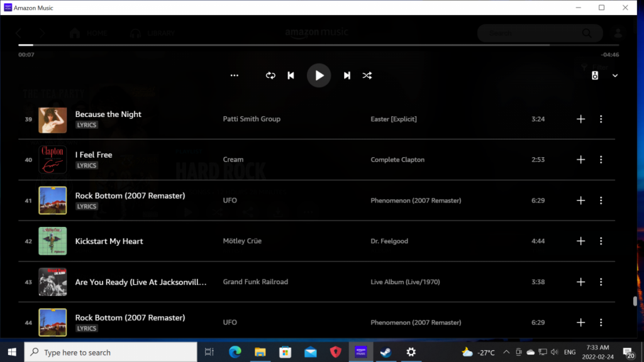This screenshot has height=362, width=644.
Task: Open Settings gear on the taskbar
Action: pos(411,352)
